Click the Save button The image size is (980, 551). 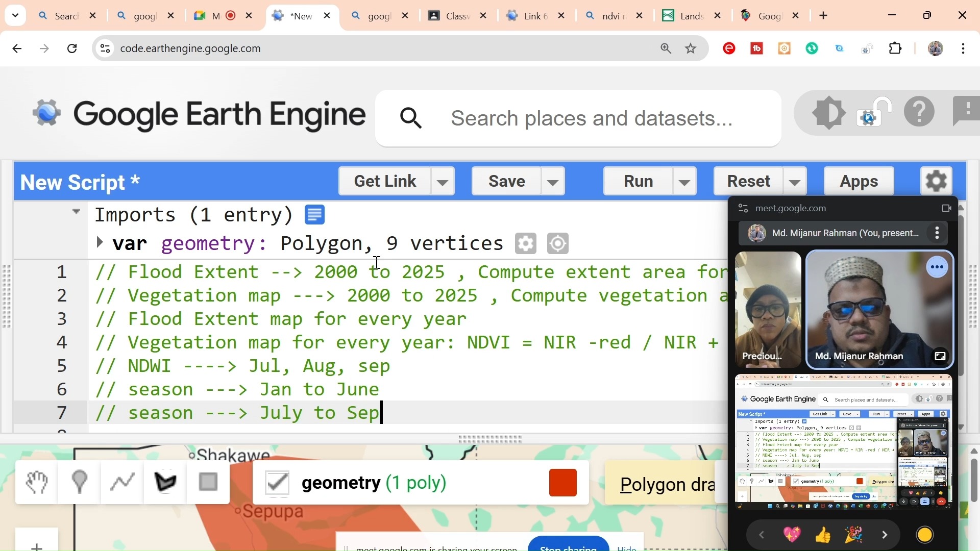pos(507,182)
